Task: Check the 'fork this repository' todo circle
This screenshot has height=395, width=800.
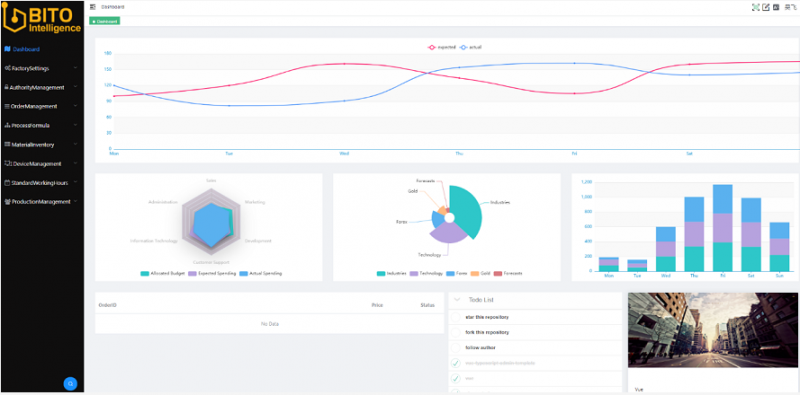Action: pos(456,332)
